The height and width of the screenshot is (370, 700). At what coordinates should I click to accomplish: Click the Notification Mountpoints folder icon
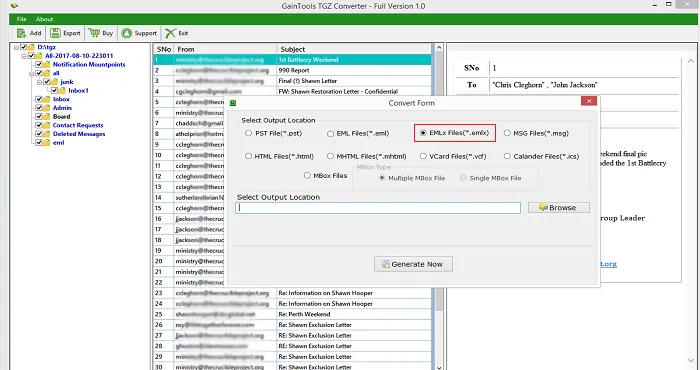click(46, 65)
